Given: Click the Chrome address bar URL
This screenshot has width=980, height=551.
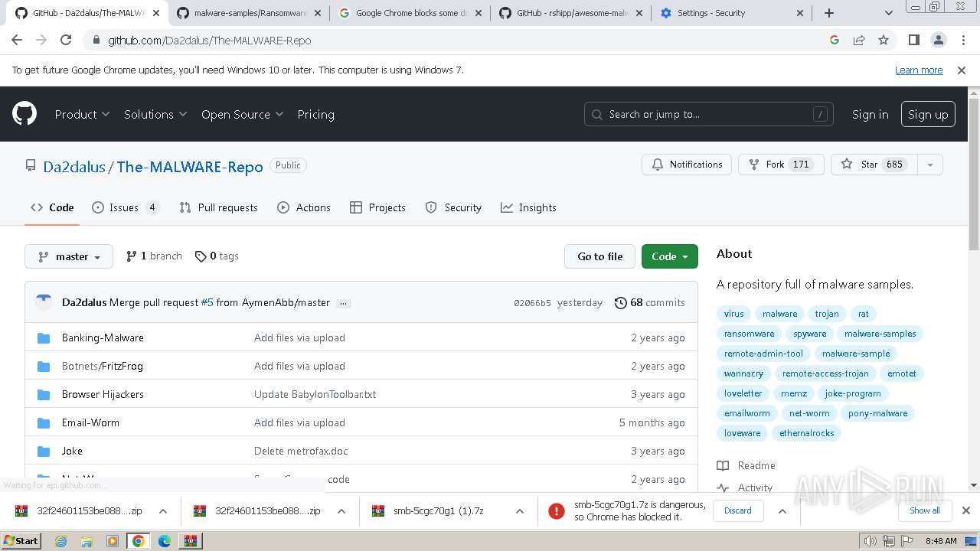Looking at the screenshot, I should [209, 41].
